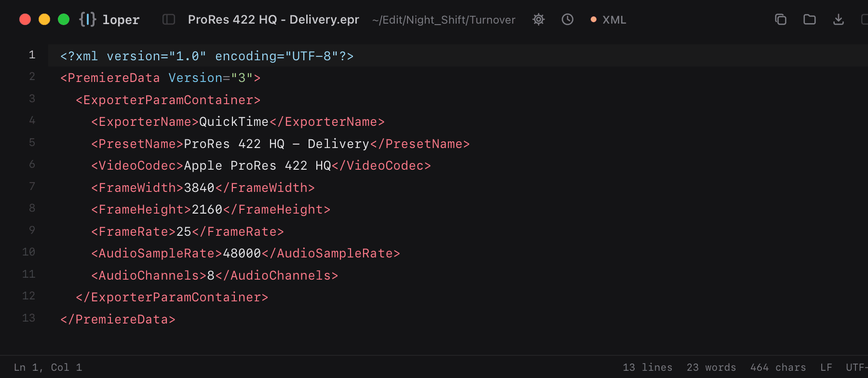868x378 pixels.
Task: Click the Apple ProRes 422 HQ codec value
Action: [x=258, y=166]
